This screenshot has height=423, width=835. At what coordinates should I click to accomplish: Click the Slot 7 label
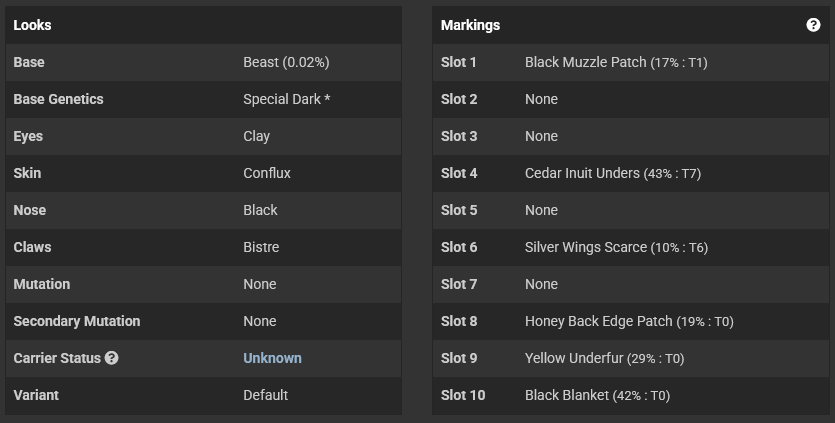tap(459, 284)
